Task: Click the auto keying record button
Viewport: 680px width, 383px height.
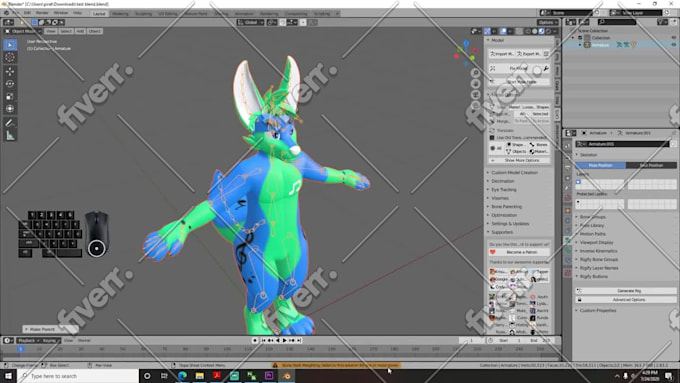Action: (x=255, y=340)
